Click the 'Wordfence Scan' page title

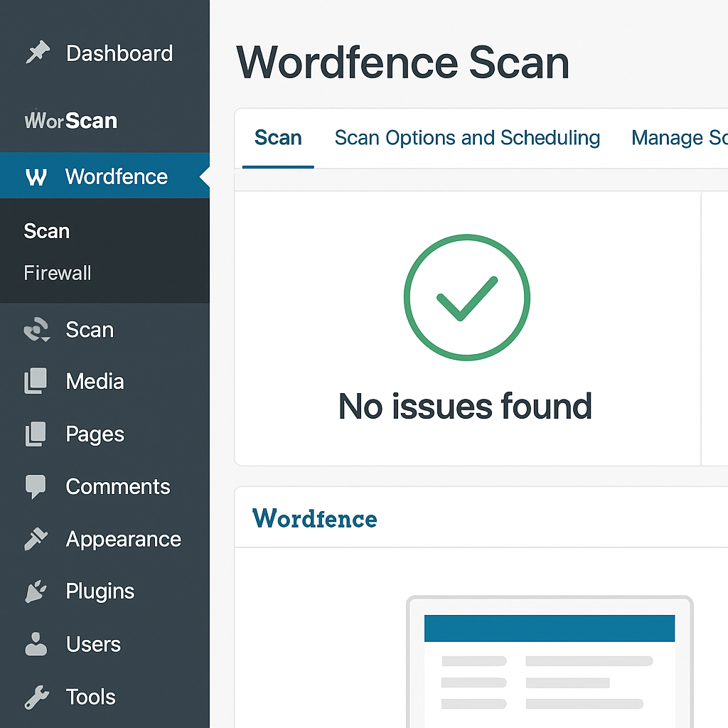(402, 63)
